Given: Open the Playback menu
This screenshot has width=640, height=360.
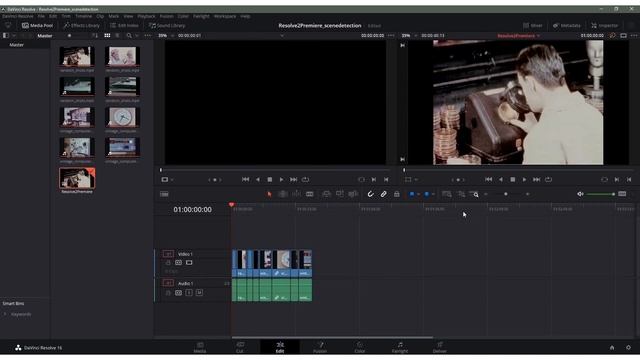Looking at the screenshot, I should pos(146,16).
